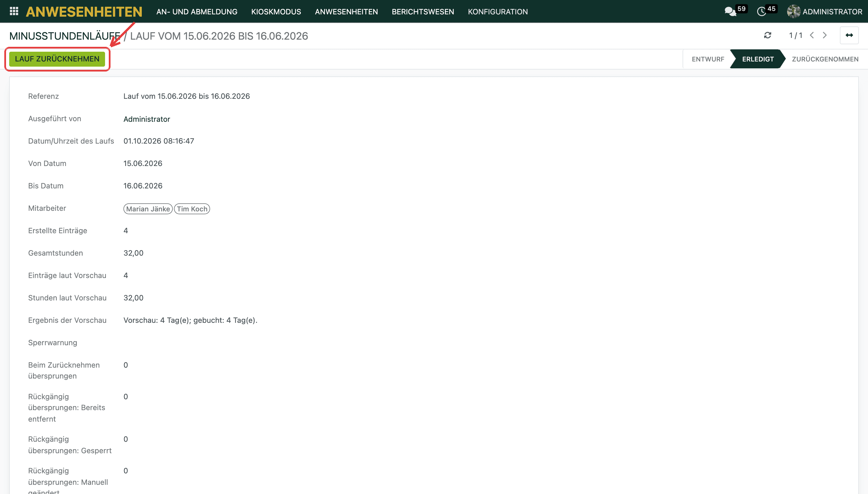Image resolution: width=868 pixels, height=494 pixels.
Task: Open the An- und Abmeldung menu
Action: click(197, 11)
